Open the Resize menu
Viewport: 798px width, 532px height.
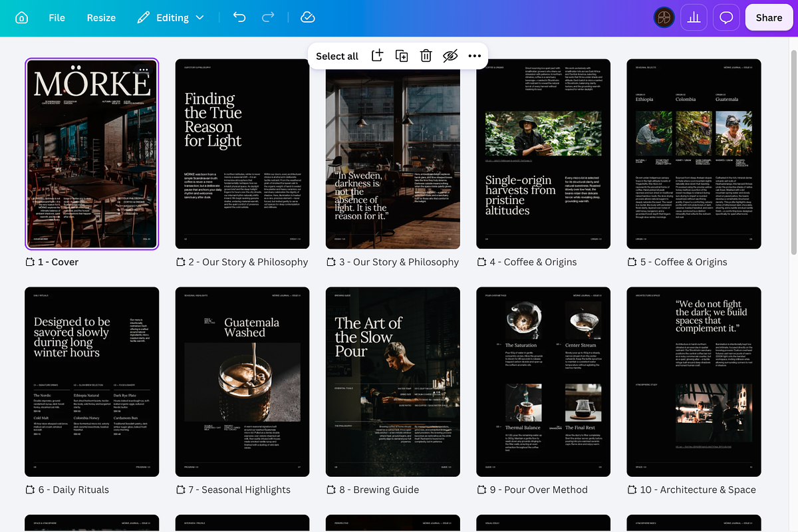(101, 18)
